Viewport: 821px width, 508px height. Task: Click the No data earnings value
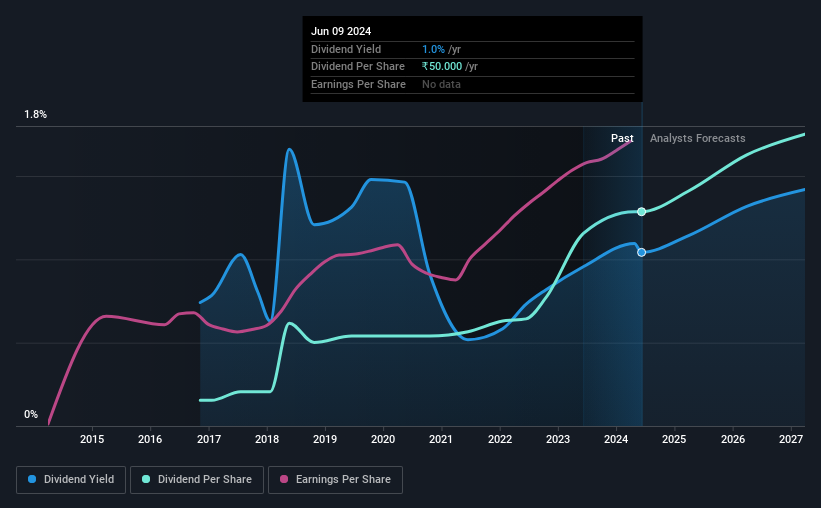click(x=441, y=84)
